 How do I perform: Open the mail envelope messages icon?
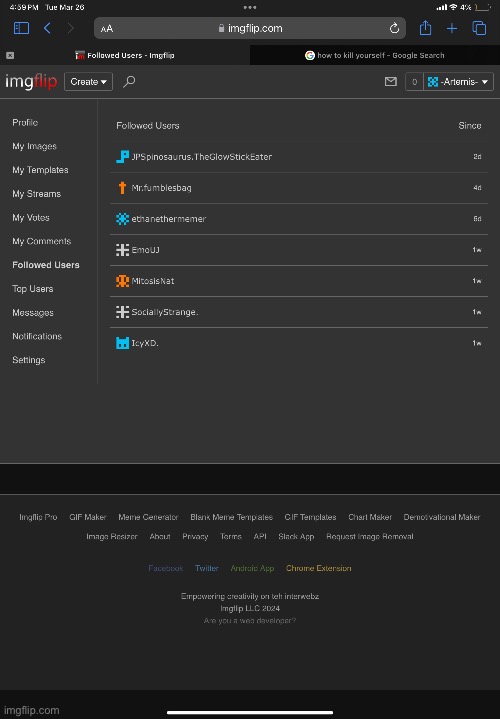click(x=391, y=82)
